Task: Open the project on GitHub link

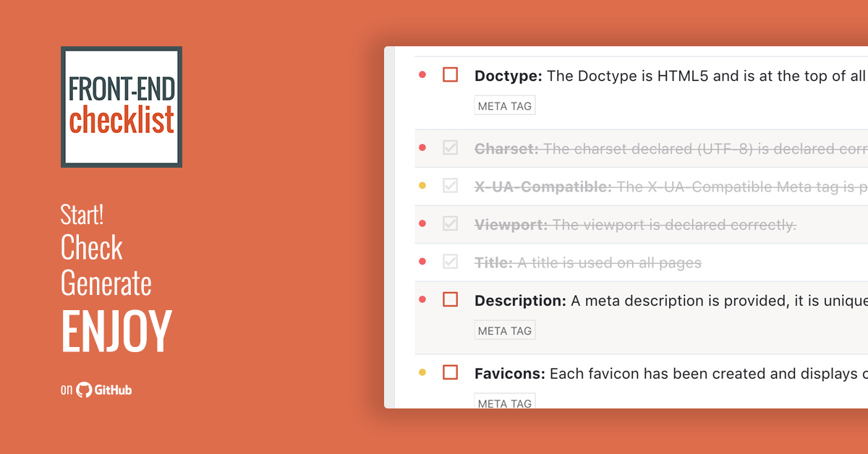Action: coord(96,389)
